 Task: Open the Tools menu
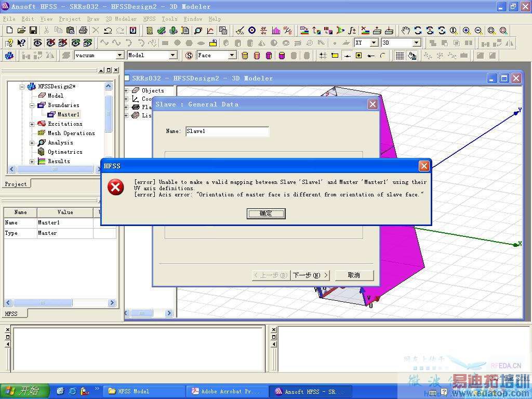[169, 19]
